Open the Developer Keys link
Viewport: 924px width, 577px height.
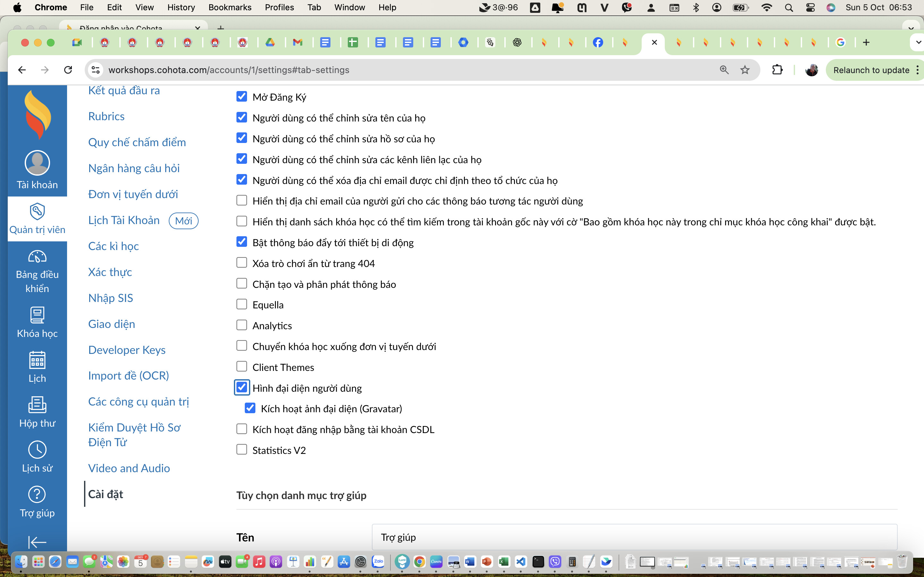(127, 350)
